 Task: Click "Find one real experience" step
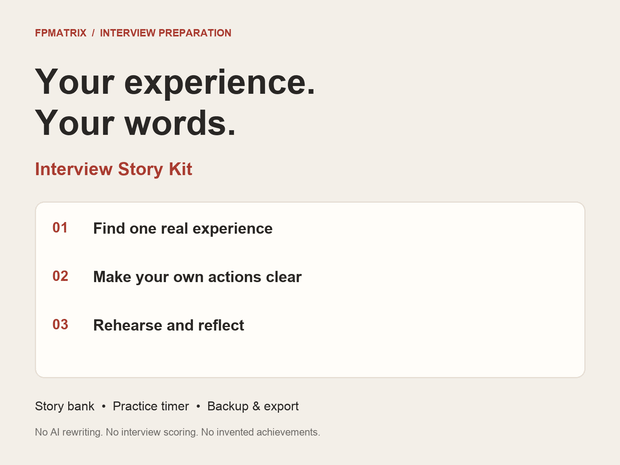[x=183, y=229]
